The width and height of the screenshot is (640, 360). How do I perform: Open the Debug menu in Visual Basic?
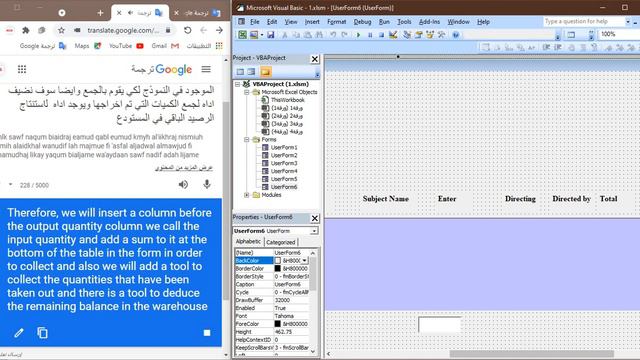point(362,22)
